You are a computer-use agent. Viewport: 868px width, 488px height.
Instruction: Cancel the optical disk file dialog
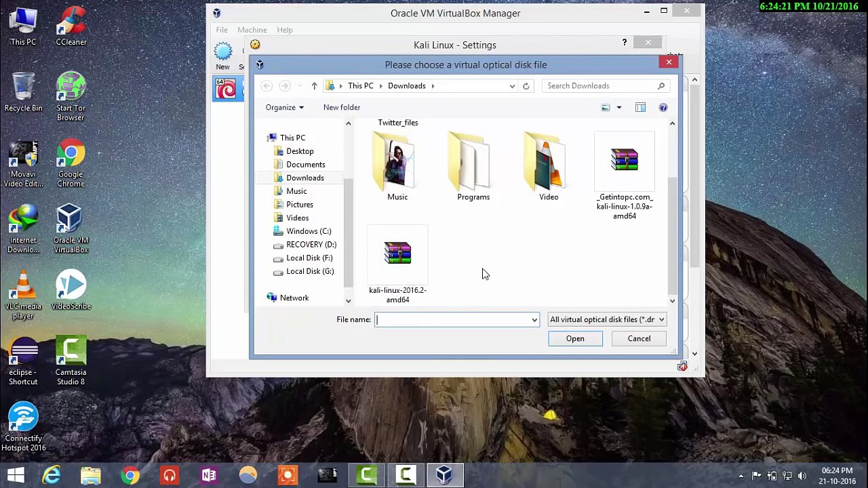click(639, 338)
